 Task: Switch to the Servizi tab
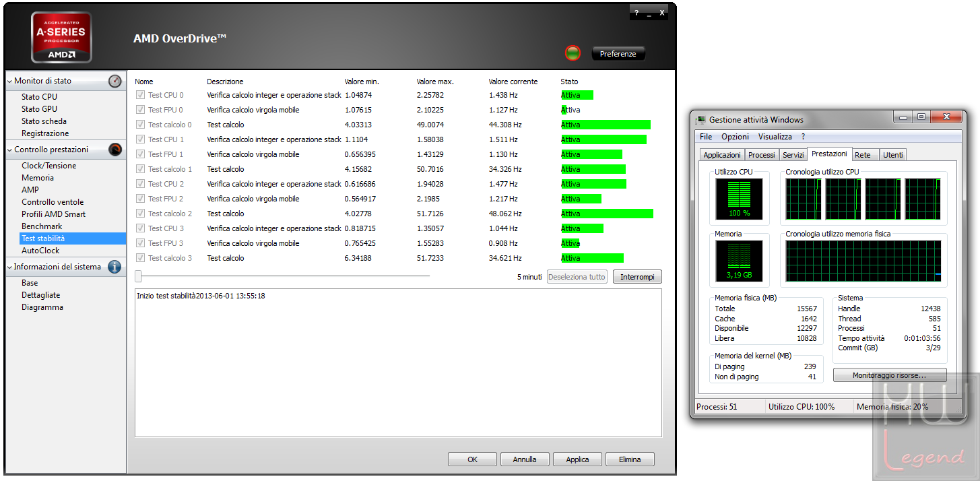(x=793, y=155)
